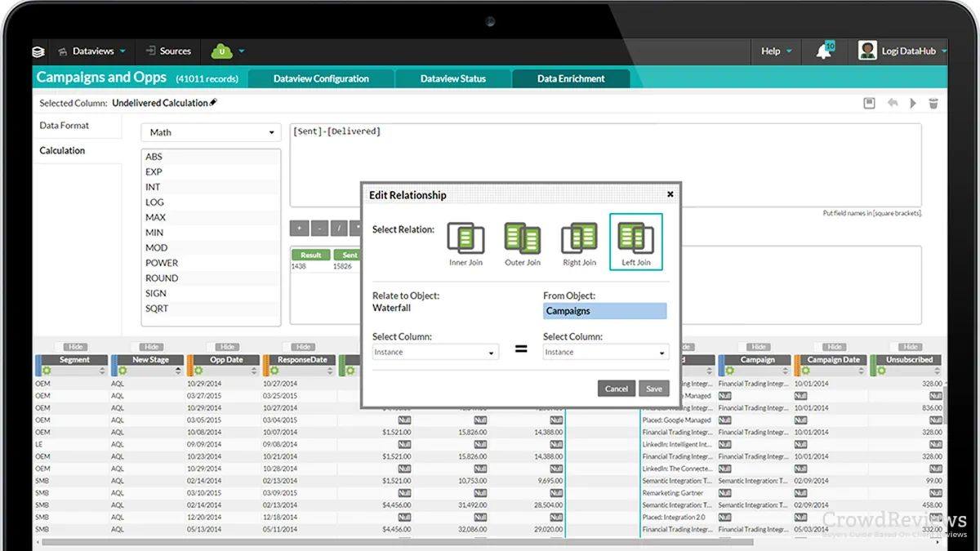Click the gear icon under Segment column

45,371
